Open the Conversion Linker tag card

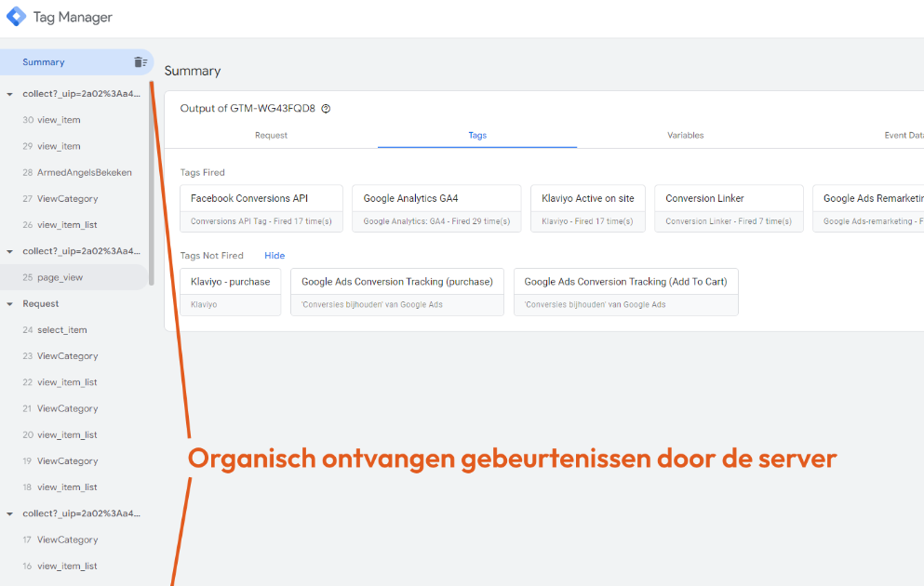(729, 208)
